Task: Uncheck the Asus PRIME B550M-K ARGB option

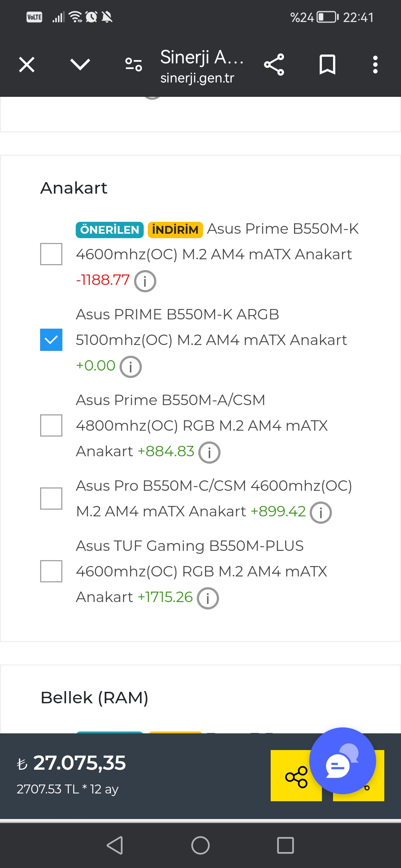Action: pos(51,340)
